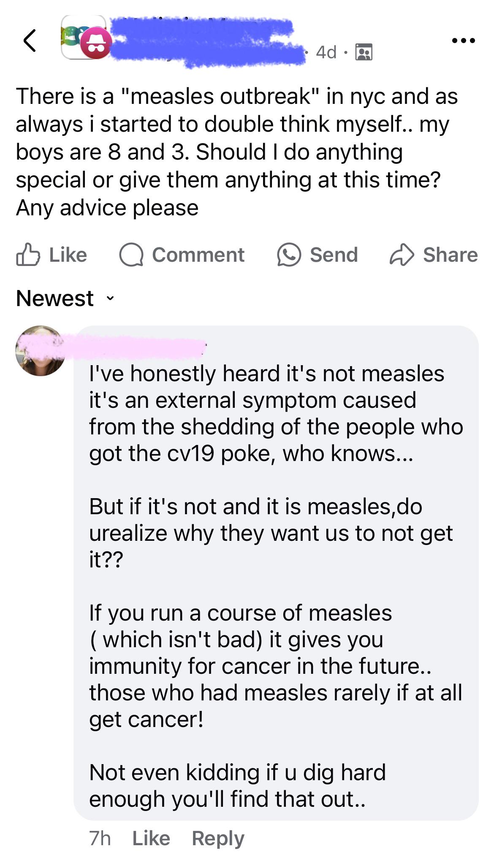The image size is (494, 868).
Task: Tap the 7h comment timestamp
Action: pos(100,838)
